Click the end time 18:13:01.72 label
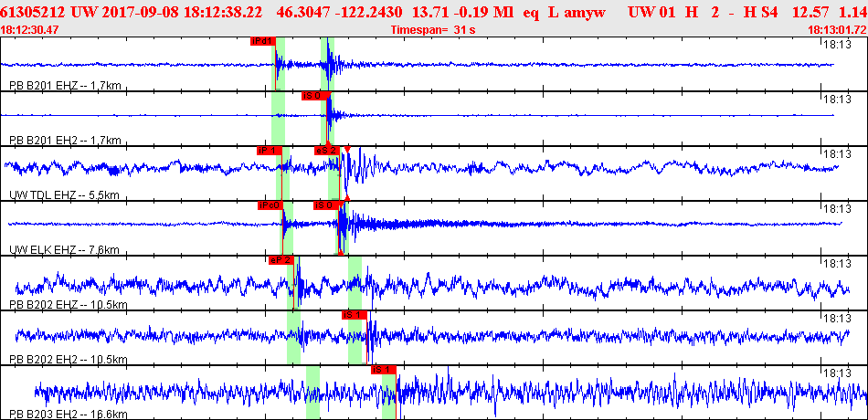 (x=836, y=30)
